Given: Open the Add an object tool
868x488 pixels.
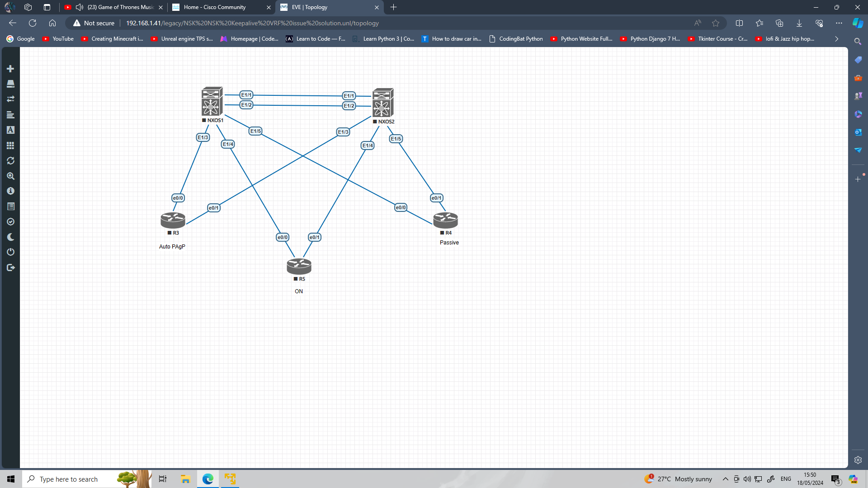Looking at the screenshot, I should pos(10,68).
